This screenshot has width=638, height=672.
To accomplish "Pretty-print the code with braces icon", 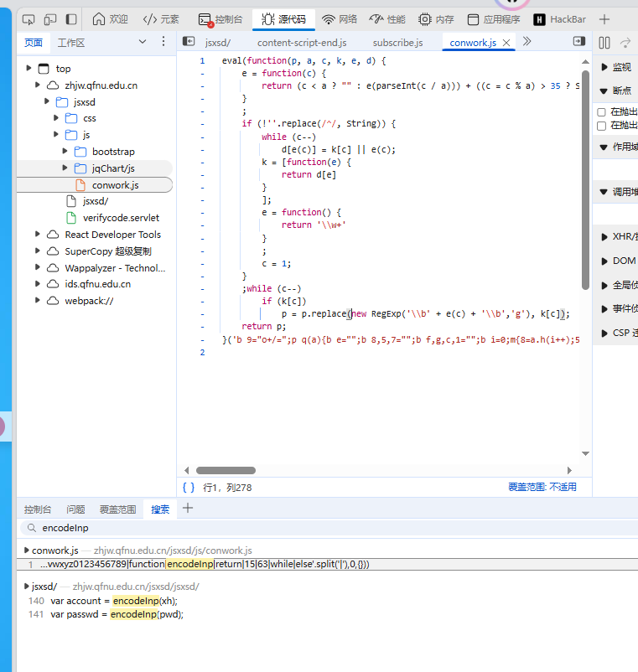I will [189, 487].
